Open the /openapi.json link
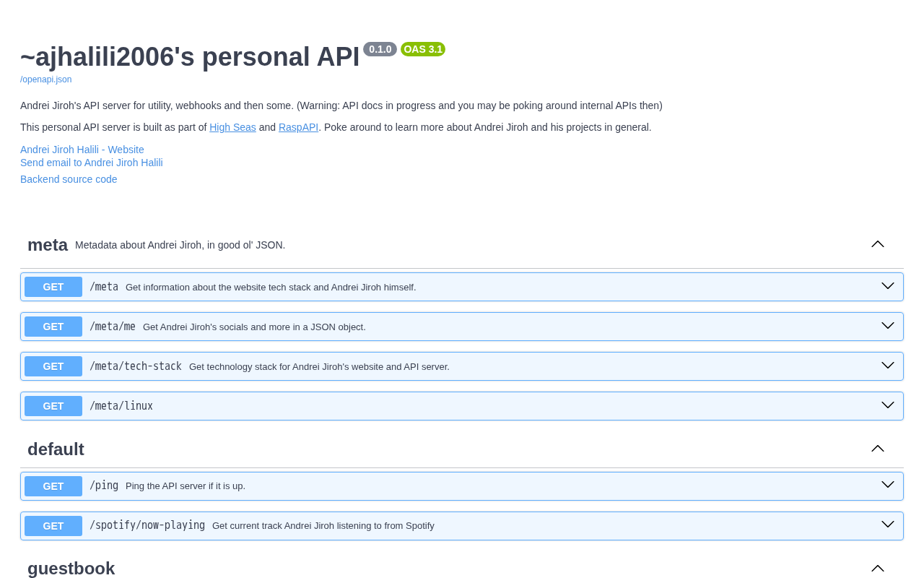 coord(45,79)
